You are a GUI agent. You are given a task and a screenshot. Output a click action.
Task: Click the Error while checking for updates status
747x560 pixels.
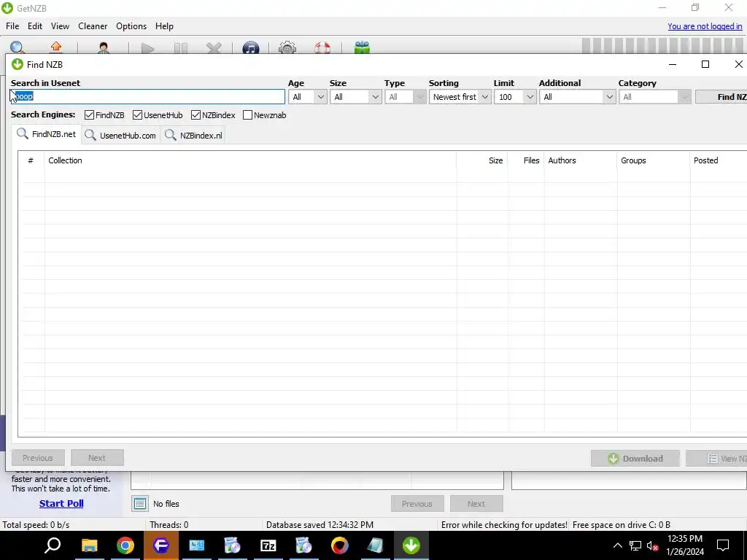pyautogui.click(x=504, y=525)
